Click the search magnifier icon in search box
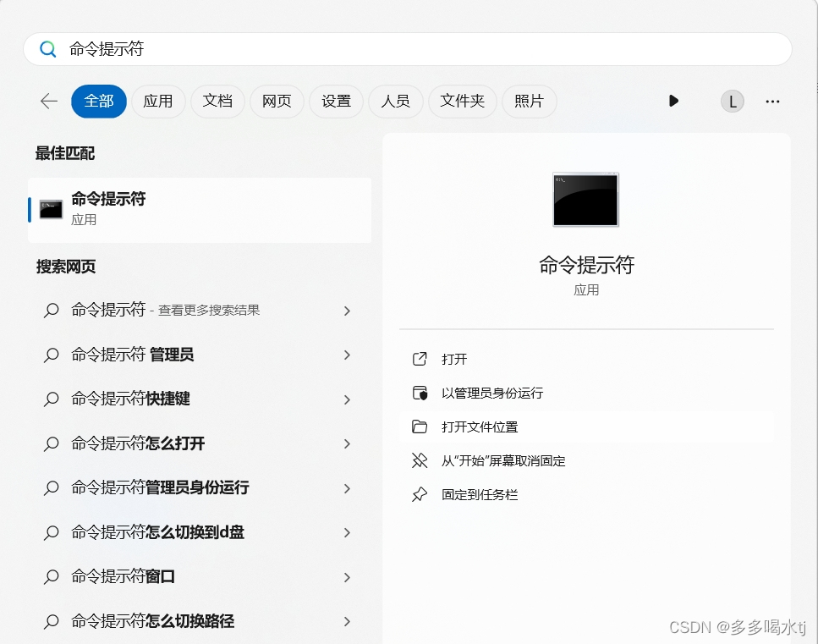Viewport: 818px width, 644px height. 48,49
